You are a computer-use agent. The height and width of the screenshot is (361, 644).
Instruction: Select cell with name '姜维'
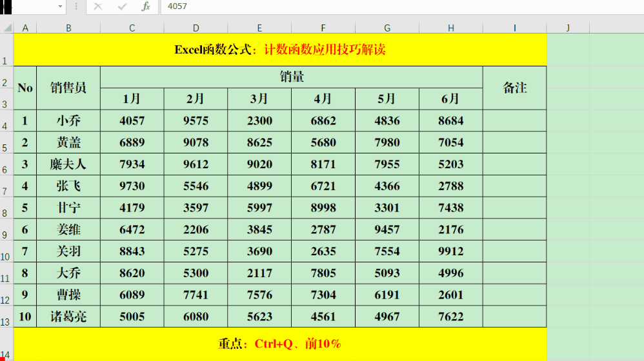pos(68,229)
